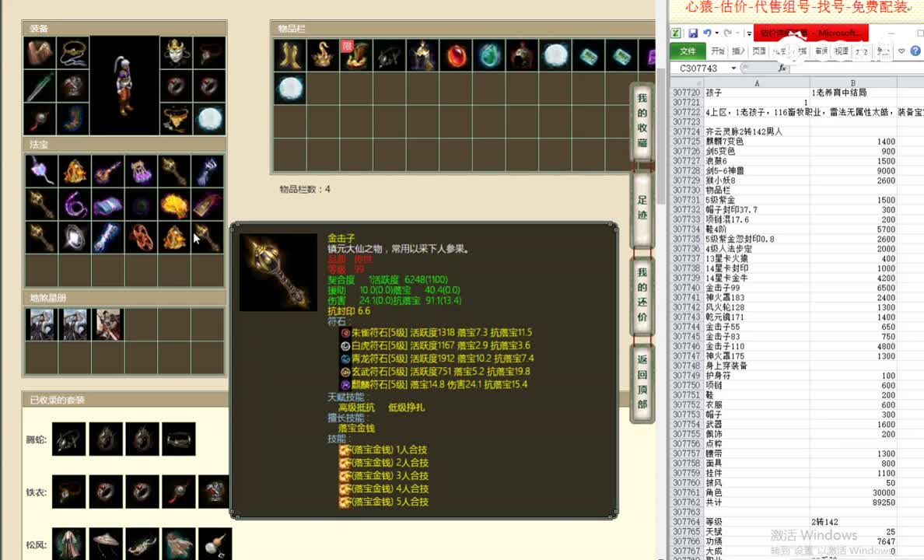Switch to the 视图 ribbon tab
The height and width of the screenshot is (560, 924).
pos(842,51)
